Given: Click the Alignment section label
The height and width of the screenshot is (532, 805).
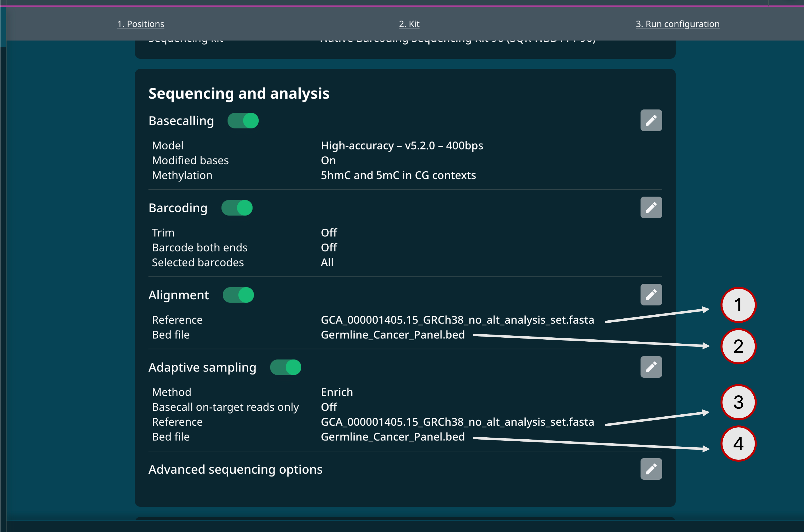Looking at the screenshot, I should (x=179, y=295).
